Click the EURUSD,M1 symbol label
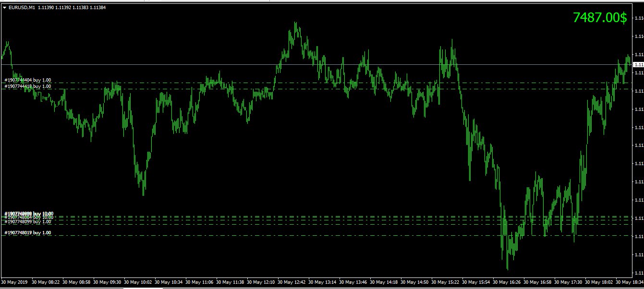Image resolution: width=644 pixels, height=289 pixels. coord(22,8)
